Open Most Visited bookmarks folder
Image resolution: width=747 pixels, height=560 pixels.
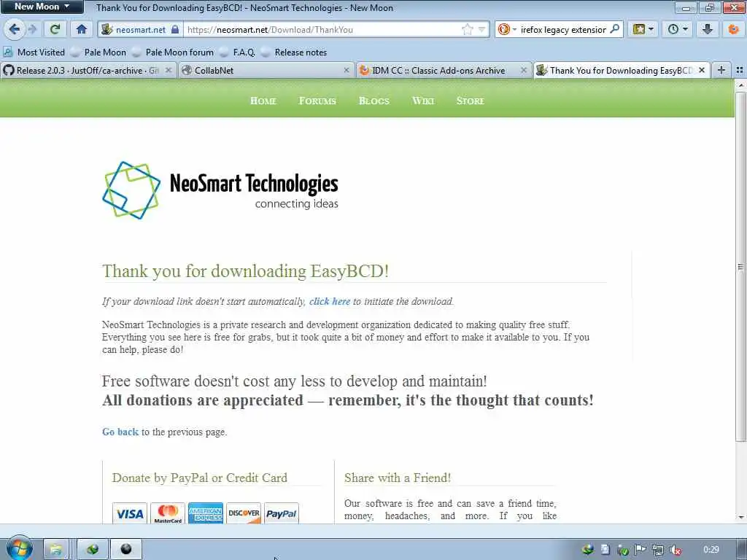point(34,52)
